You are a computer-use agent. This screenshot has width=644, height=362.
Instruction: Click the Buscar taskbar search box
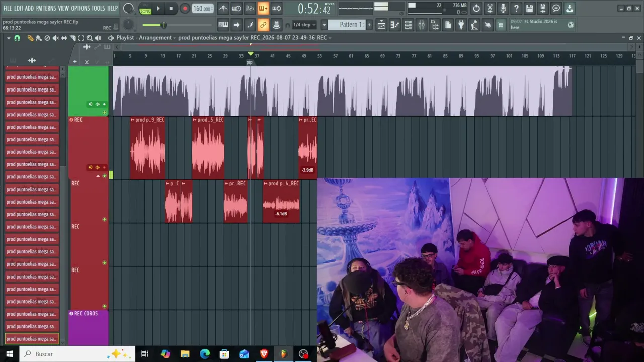pos(78,354)
